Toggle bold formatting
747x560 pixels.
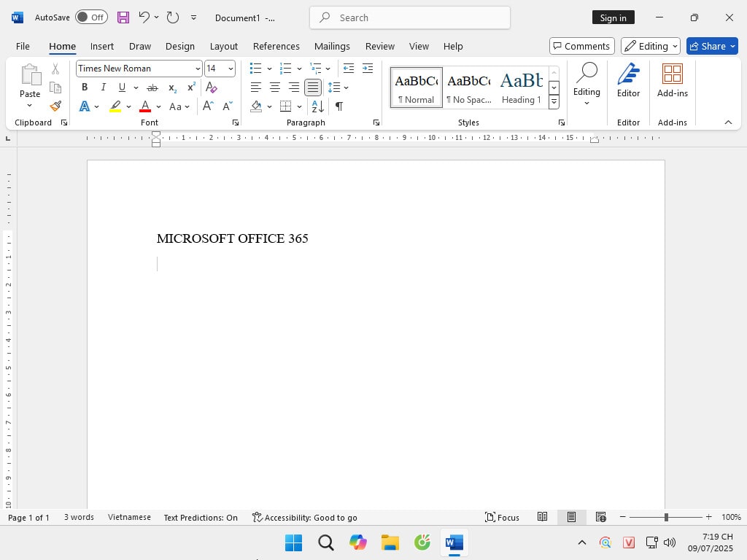(85, 87)
